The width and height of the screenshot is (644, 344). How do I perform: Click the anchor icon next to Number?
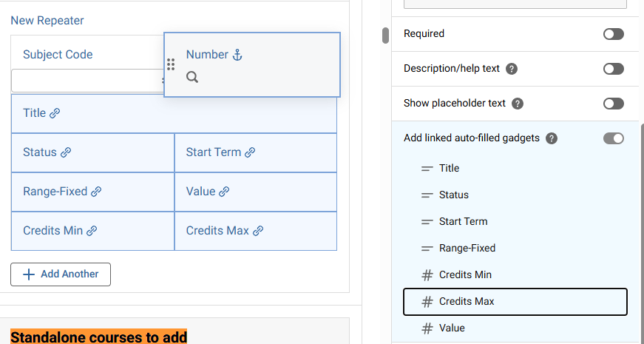tap(237, 55)
